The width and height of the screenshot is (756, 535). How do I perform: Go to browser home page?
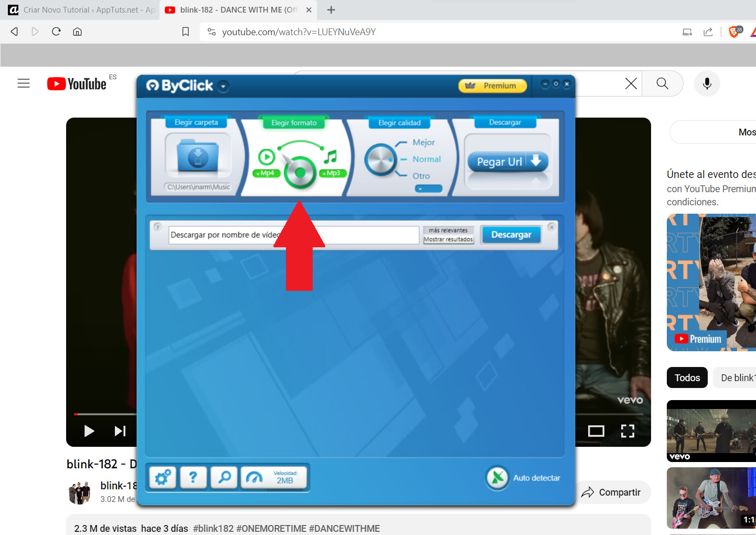tap(77, 32)
